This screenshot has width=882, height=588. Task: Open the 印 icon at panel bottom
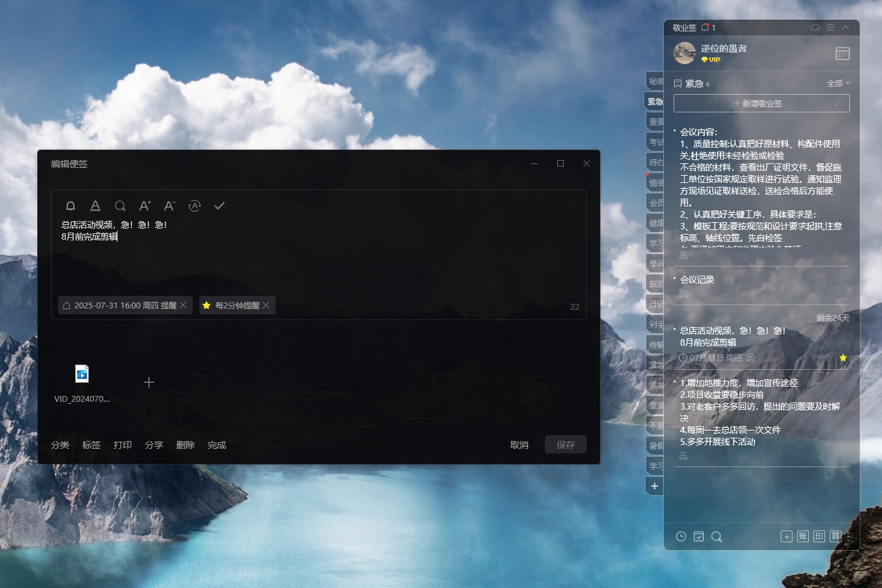819,536
